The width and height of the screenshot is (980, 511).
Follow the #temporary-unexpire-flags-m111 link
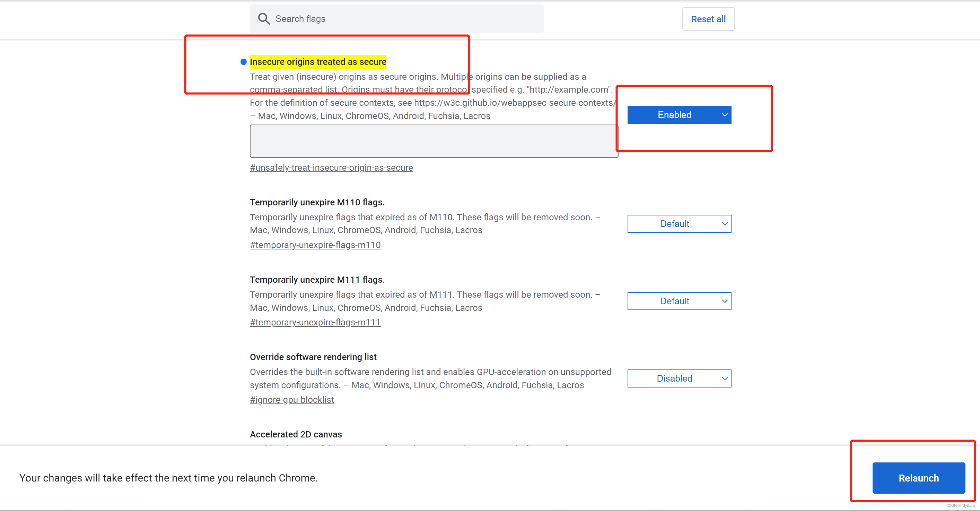pyautogui.click(x=315, y=322)
